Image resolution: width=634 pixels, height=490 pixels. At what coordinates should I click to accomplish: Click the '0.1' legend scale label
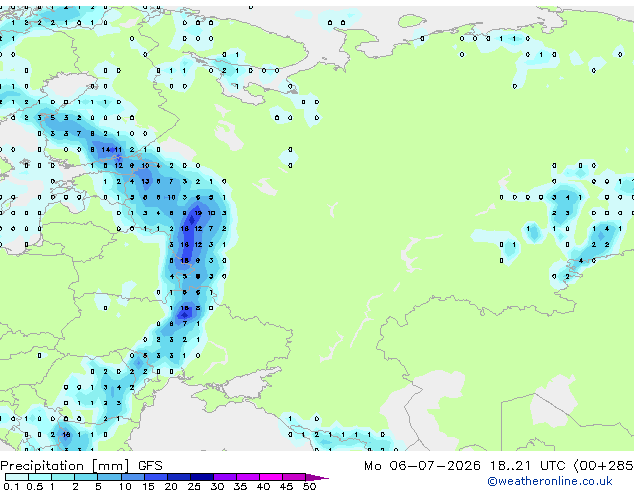[x=11, y=486]
